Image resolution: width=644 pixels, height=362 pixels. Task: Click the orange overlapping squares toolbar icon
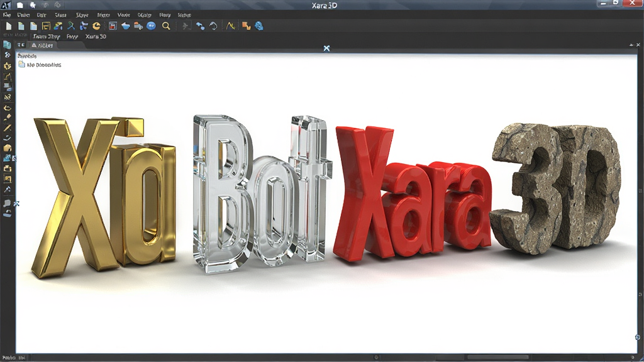tap(246, 26)
